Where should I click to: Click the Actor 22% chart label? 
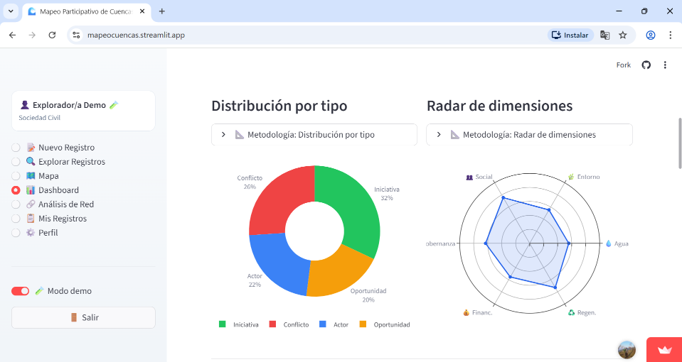pyautogui.click(x=254, y=280)
